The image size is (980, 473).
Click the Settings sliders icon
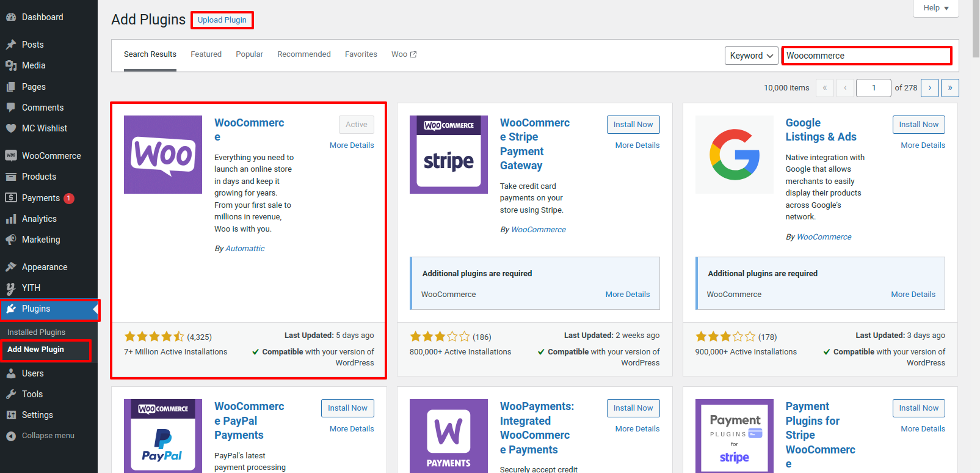(11, 415)
